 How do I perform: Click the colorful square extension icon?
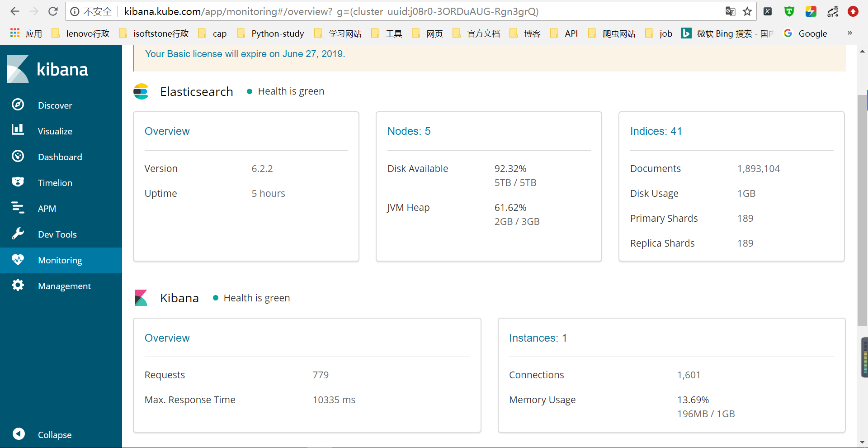point(811,11)
